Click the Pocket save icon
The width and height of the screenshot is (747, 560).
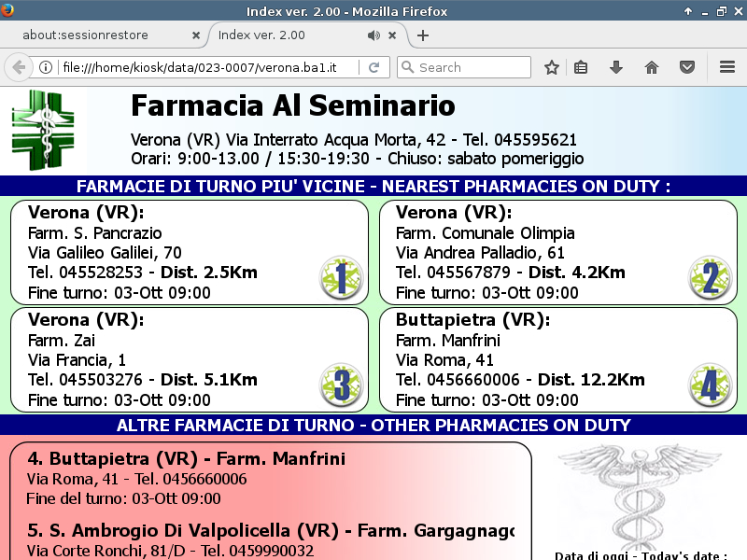(686, 67)
